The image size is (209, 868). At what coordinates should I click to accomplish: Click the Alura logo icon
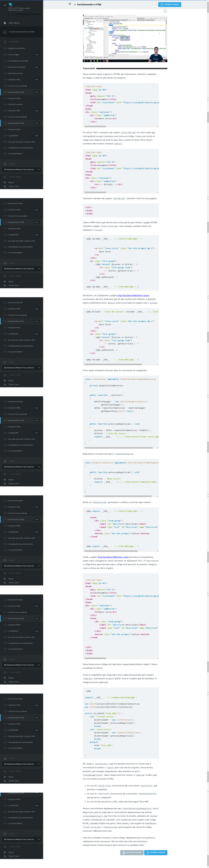(10, 4)
